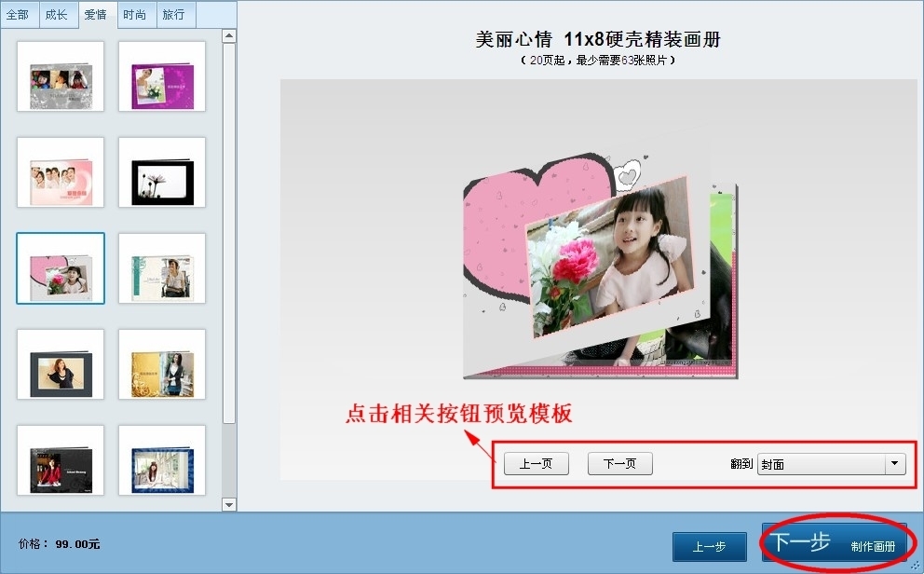Screen dimensions: 924x574
Task: Select the pink heart template thumbnail
Action: 61,268
